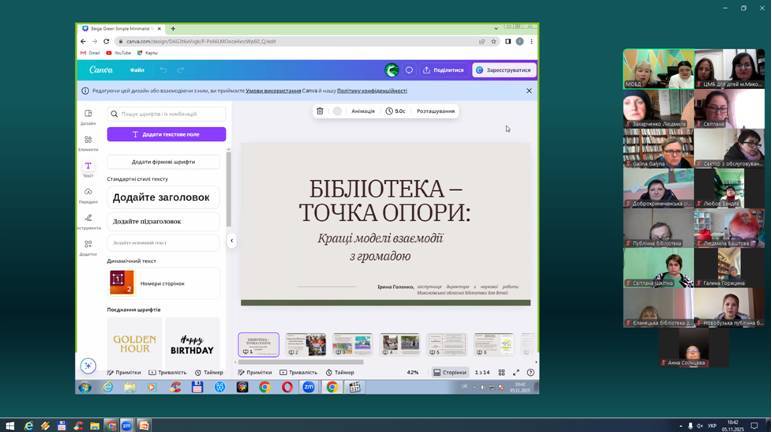
Task: Click the Apps (Додатки) sidebar icon
Action: [88, 245]
